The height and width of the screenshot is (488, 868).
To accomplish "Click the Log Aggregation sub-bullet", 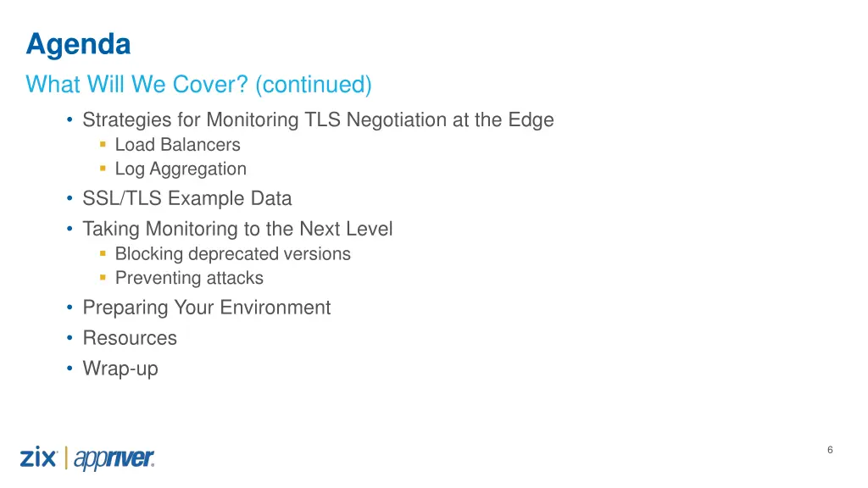I will point(181,169).
